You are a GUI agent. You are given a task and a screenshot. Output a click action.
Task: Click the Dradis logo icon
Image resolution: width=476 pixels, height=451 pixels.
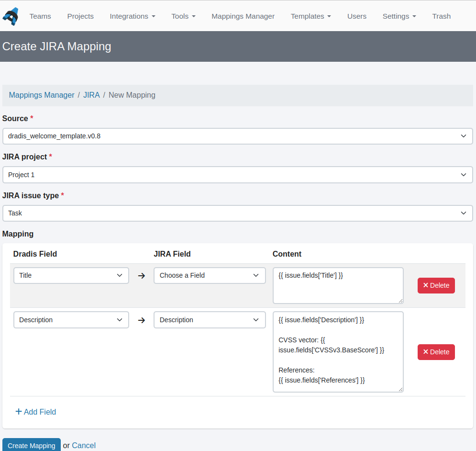pyautogui.click(x=11, y=16)
